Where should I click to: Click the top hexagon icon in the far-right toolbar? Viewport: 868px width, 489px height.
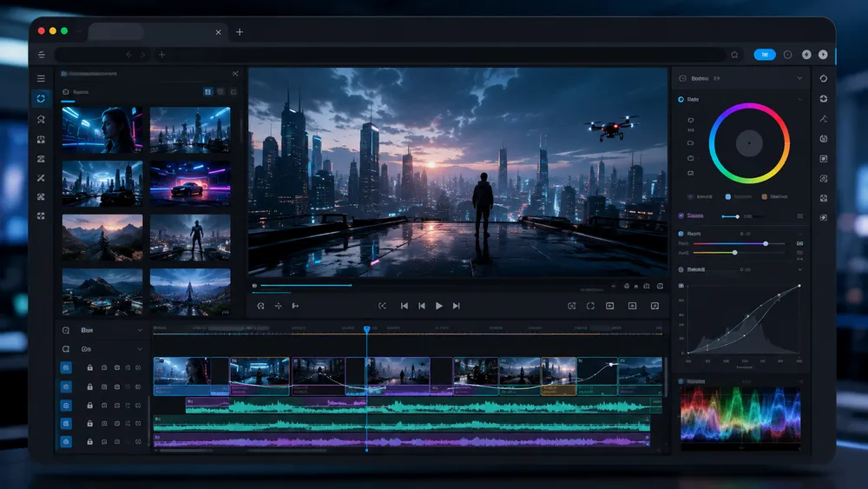tap(824, 79)
